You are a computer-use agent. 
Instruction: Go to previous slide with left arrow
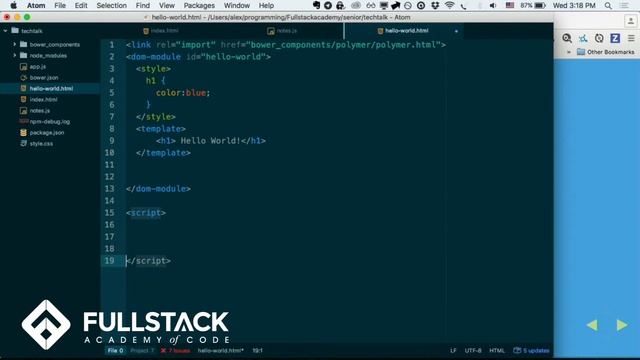pyautogui.click(x=592, y=325)
